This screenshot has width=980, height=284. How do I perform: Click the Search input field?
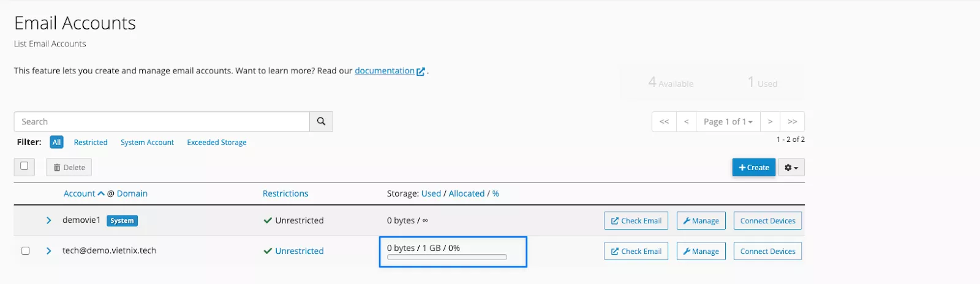(x=162, y=122)
